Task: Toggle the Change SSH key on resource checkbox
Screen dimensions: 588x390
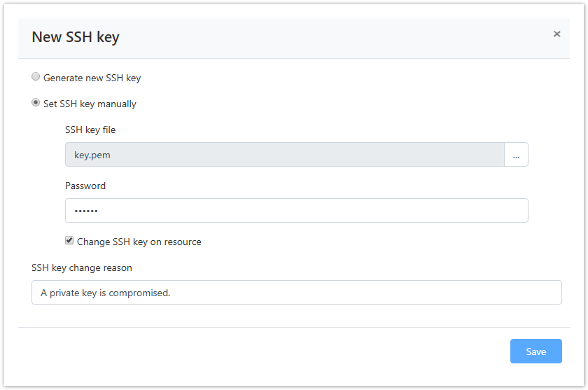Action: coord(69,241)
